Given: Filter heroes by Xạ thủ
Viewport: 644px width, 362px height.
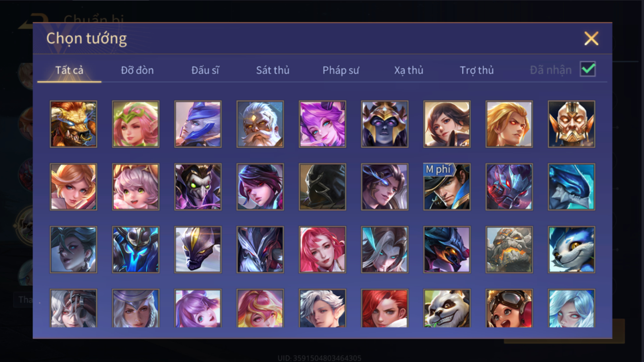Looking at the screenshot, I should 409,70.
